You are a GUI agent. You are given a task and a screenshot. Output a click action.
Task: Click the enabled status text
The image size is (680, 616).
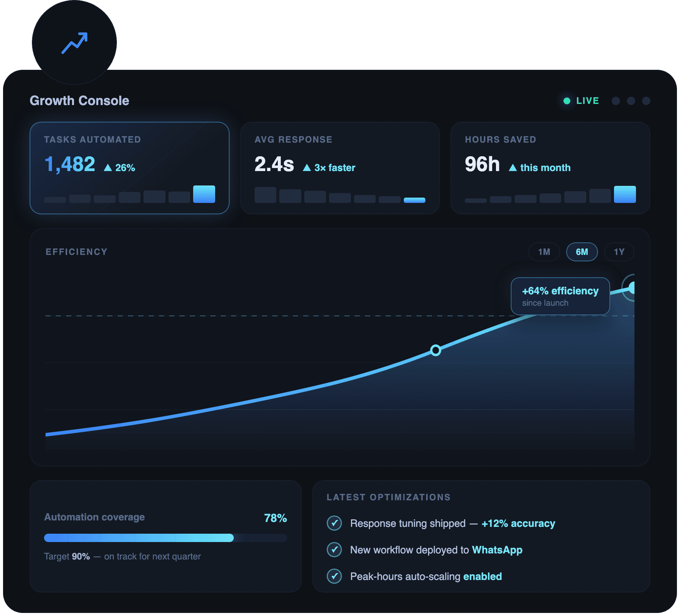point(483,577)
